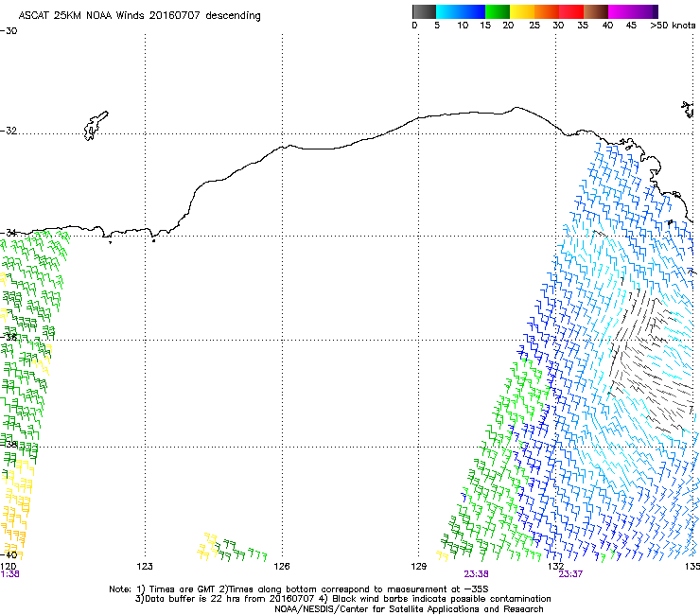Click the purple time label '23:37'
The image size is (700, 615).
[x=570, y=574]
